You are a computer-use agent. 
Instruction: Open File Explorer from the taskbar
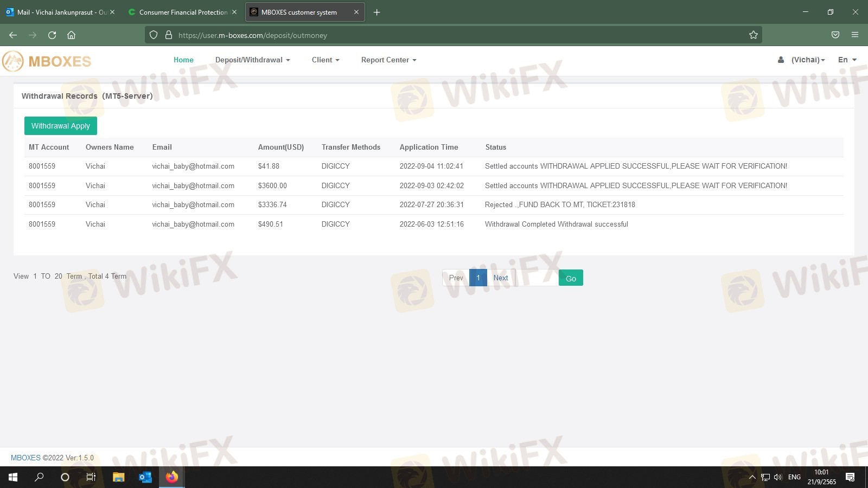tap(118, 477)
